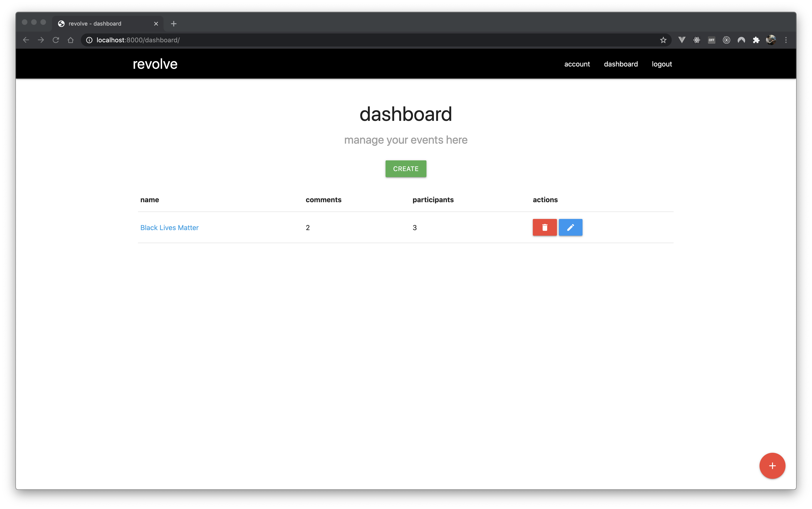This screenshot has width=812, height=509.
Task: Go to browser home page
Action: [71, 40]
